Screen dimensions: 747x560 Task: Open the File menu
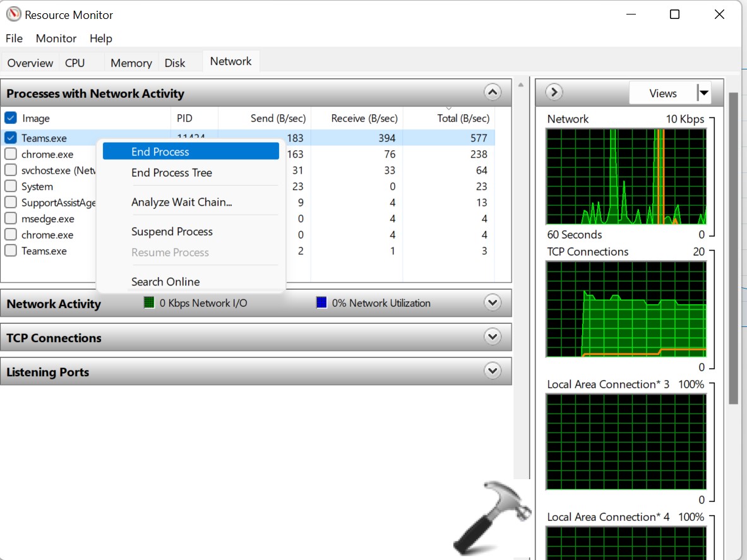tap(14, 38)
